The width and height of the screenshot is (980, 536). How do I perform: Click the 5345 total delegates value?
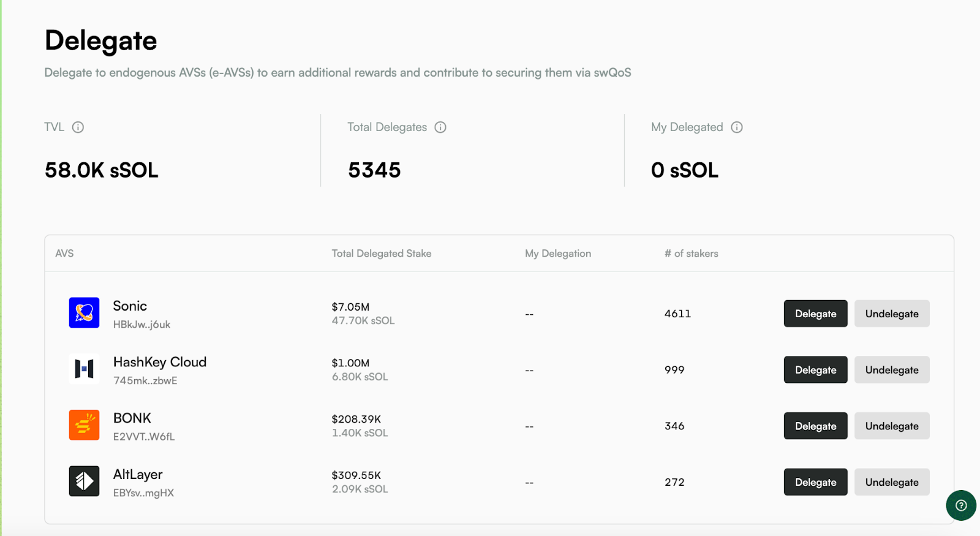click(x=374, y=170)
